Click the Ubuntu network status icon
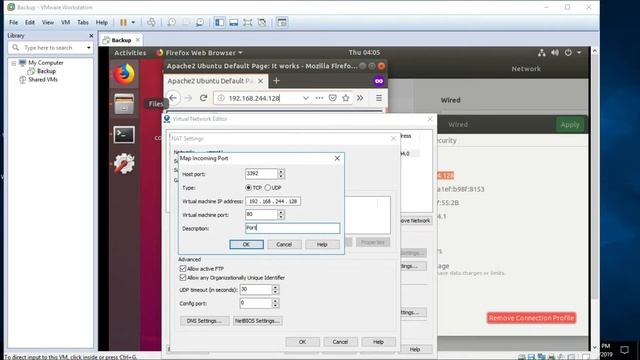Image resolution: width=640 pixels, height=360 pixels. [542, 53]
